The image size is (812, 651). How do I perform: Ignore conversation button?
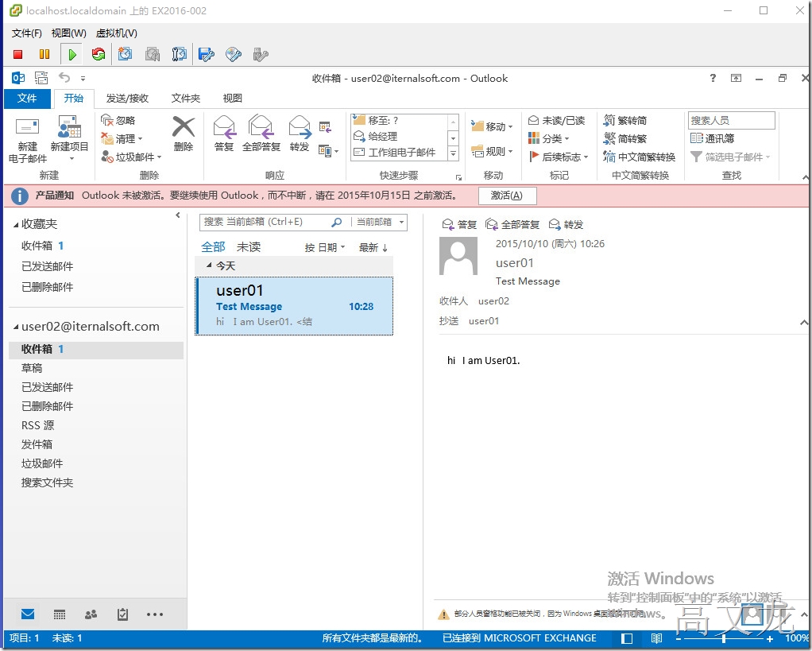click(118, 120)
